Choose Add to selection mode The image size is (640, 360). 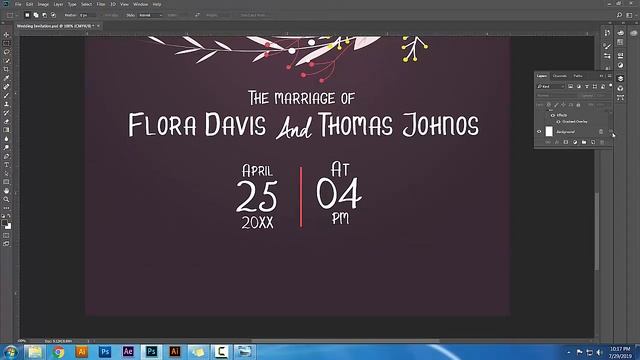[36, 15]
